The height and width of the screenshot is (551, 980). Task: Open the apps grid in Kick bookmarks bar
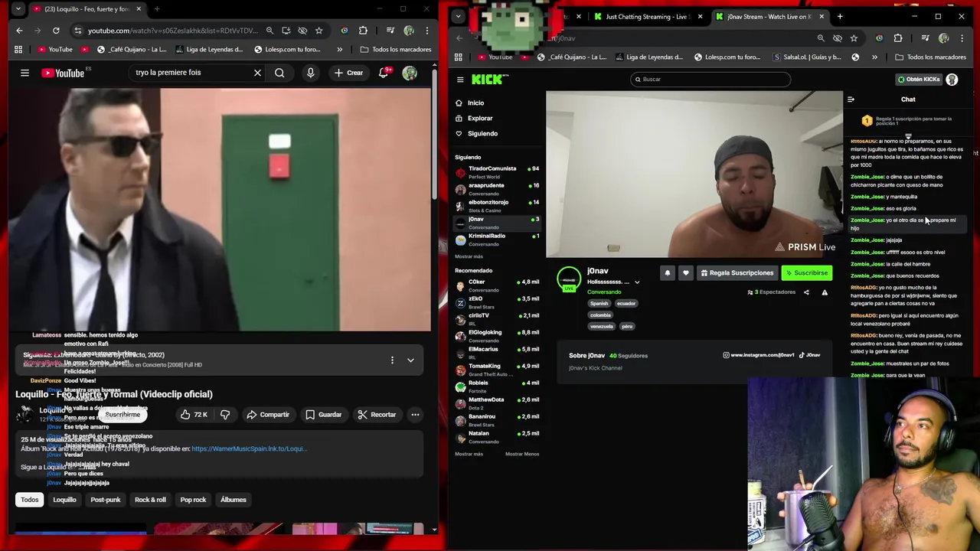point(458,57)
